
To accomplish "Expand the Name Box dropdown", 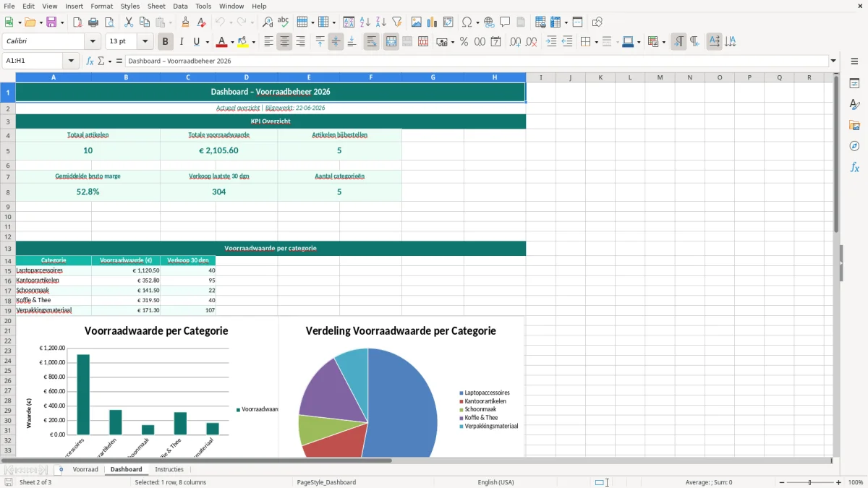I will (x=71, y=61).
